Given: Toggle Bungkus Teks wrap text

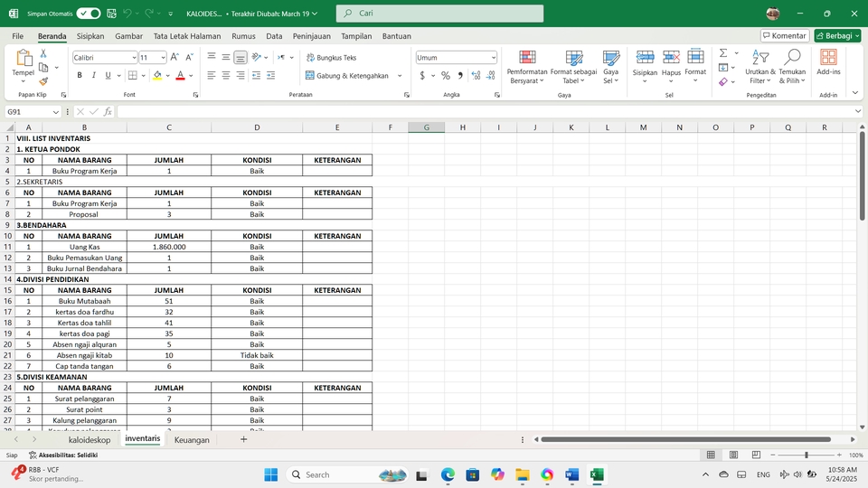Looking at the screenshot, I should point(332,58).
